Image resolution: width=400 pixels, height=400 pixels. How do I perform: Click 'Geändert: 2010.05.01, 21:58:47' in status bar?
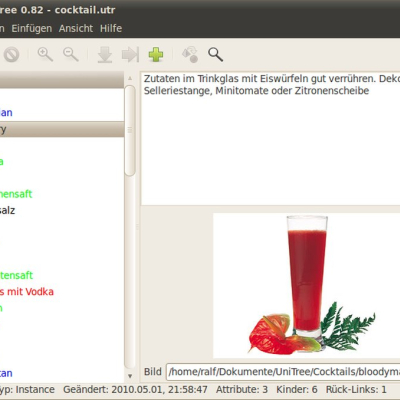pyautogui.click(x=135, y=389)
